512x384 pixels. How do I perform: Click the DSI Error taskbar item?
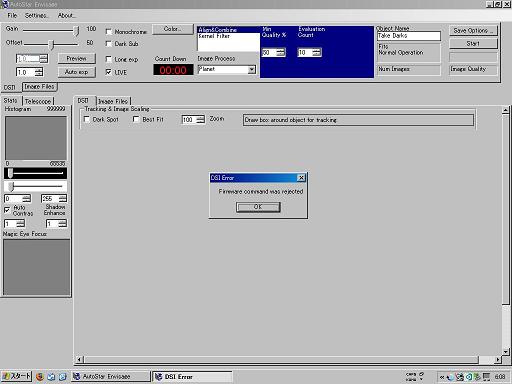coord(192,377)
